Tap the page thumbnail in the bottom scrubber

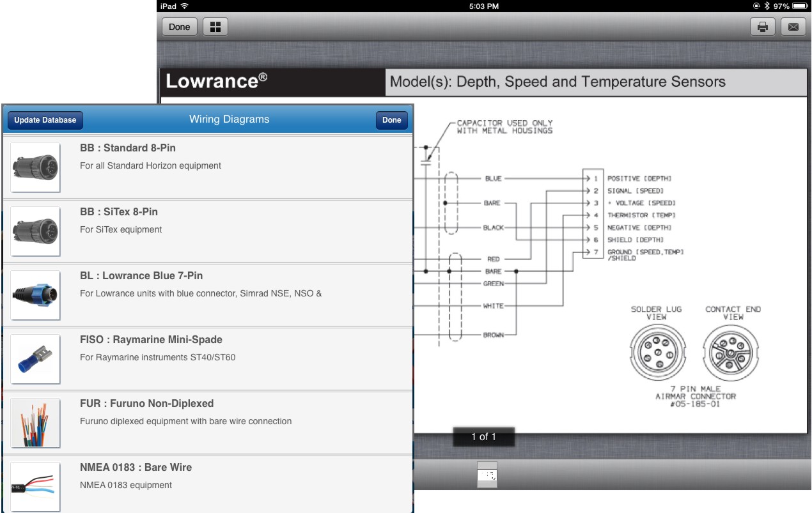tap(487, 475)
